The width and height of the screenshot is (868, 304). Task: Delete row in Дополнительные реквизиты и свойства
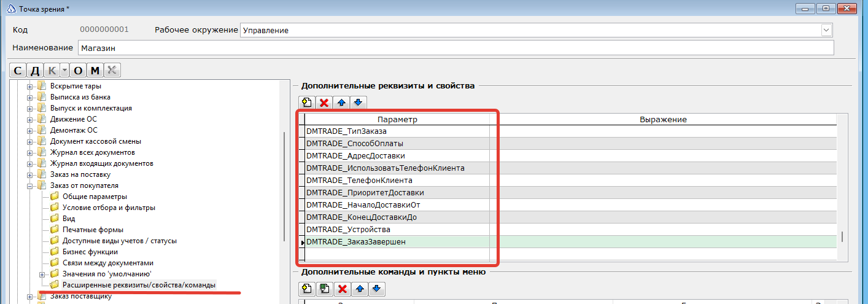click(325, 102)
